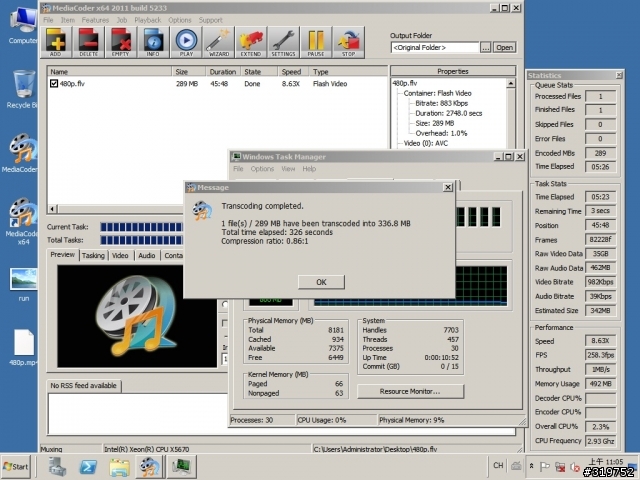
Task: Select the 480p.mp4 file on desktop
Action: pos(23,347)
